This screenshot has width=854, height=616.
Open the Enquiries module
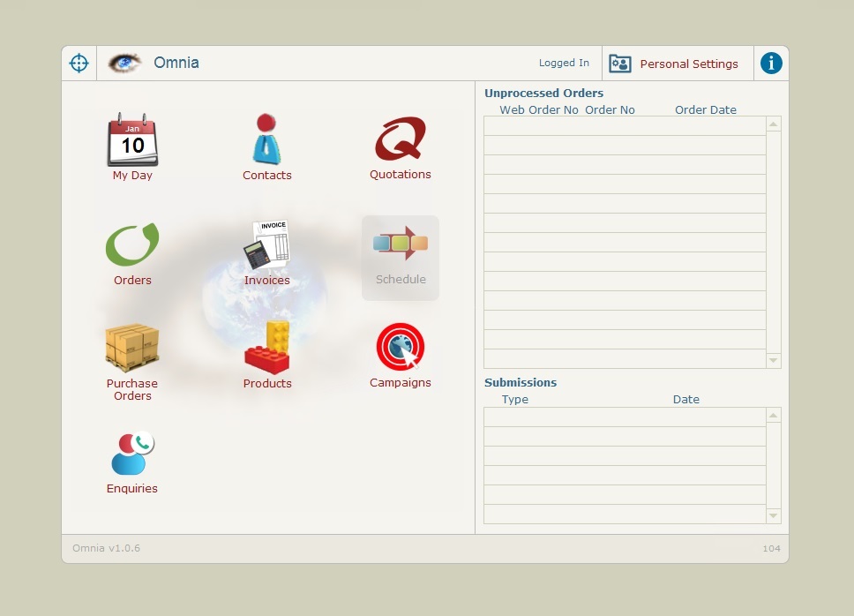[132, 454]
